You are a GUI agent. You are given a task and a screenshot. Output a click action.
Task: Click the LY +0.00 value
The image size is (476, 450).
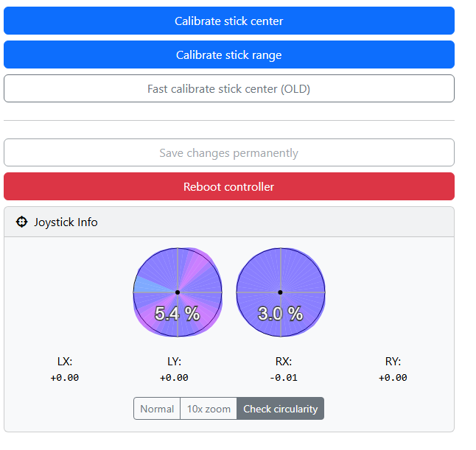click(x=174, y=378)
